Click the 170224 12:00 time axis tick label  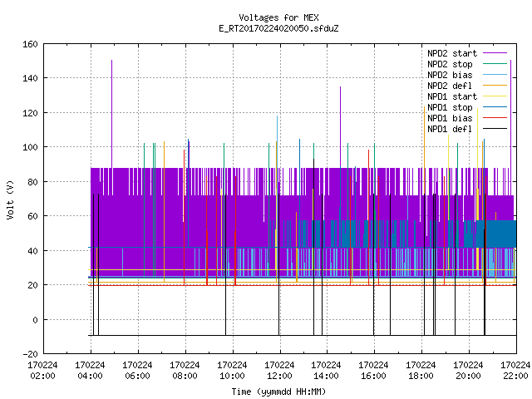pyautogui.click(x=279, y=371)
